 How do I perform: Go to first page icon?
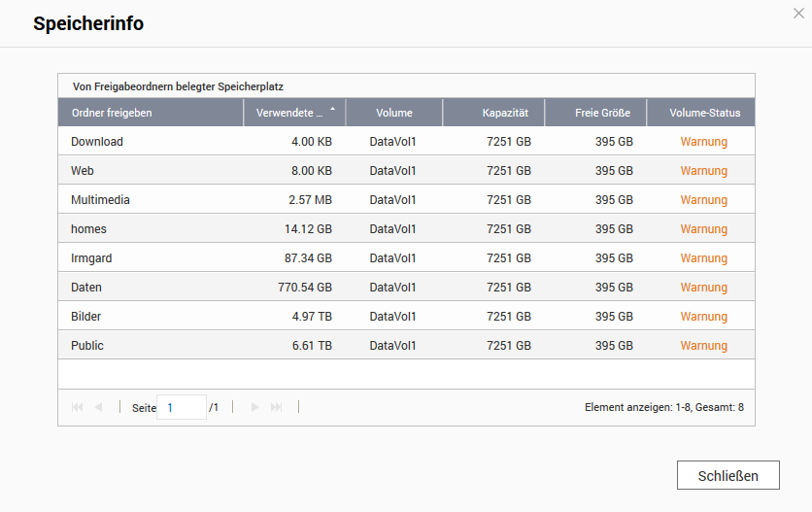coord(77,407)
